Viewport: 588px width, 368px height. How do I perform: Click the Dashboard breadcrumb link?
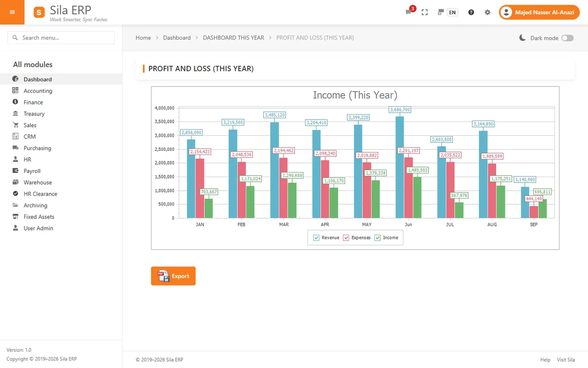pos(177,38)
